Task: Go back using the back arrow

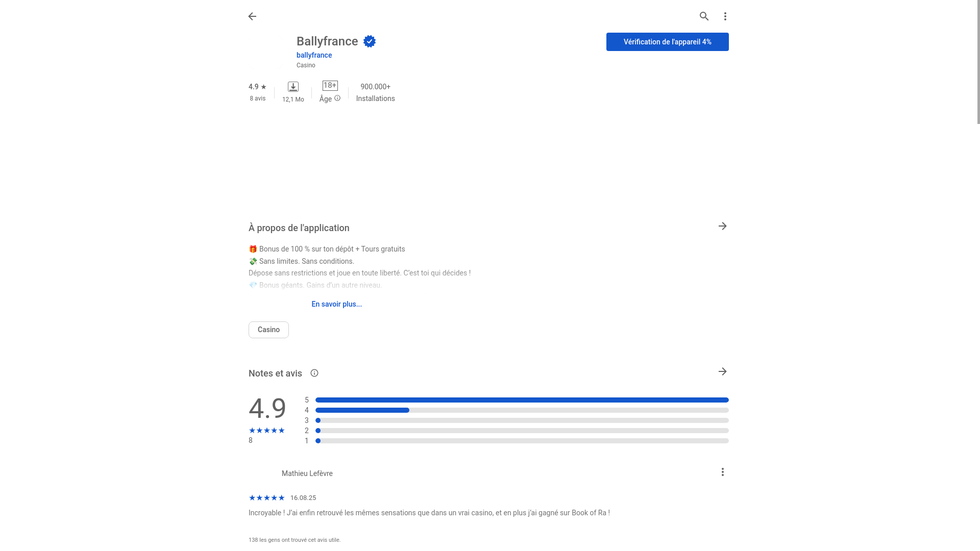Action: tap(252, 16)
